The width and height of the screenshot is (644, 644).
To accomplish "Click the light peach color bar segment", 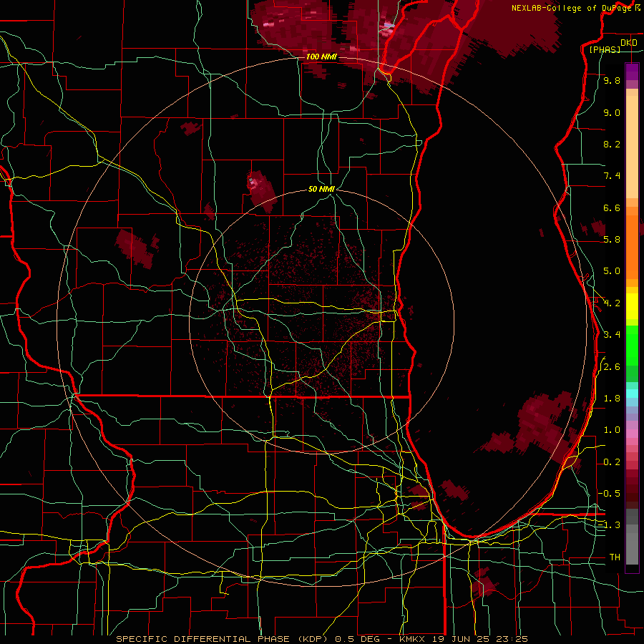I will pyautogui.click(x=632, y=147).
